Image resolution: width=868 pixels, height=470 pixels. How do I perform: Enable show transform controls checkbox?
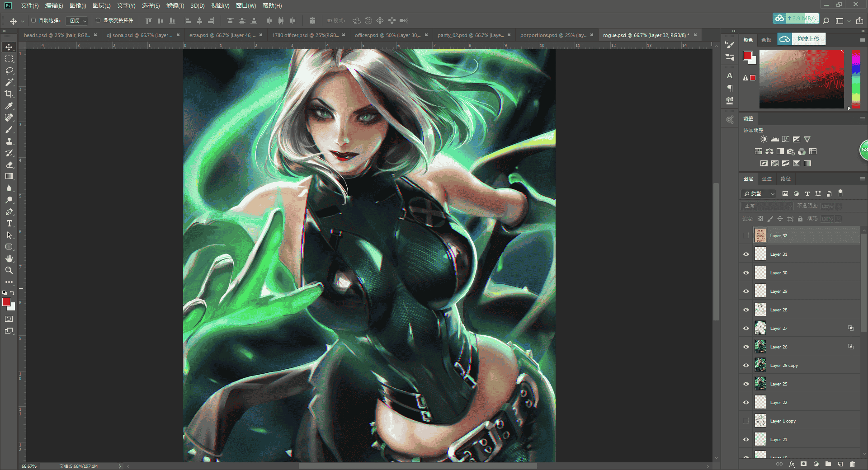tap(98, 20)
